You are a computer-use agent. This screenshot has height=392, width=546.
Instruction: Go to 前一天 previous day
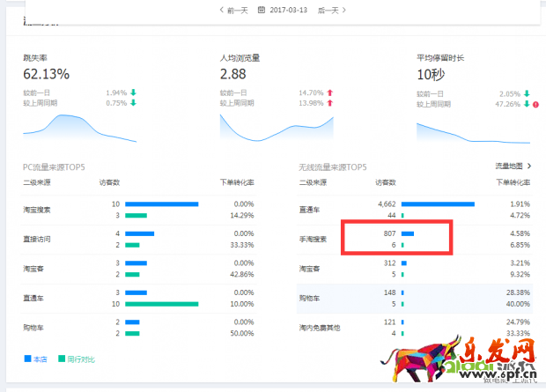click(236, 11)
